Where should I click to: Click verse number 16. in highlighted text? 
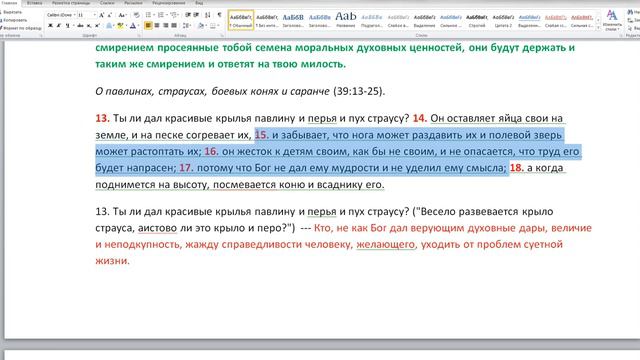(x=211, y=151)
